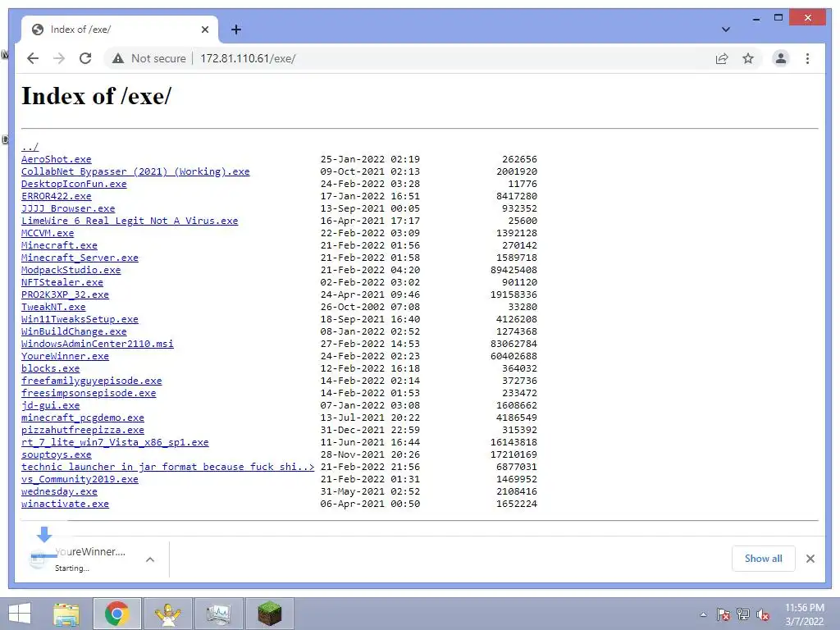The width and height of the screenshot is (840, 630).
Task: Click blocks.exe link
Action: click(50, 368)
